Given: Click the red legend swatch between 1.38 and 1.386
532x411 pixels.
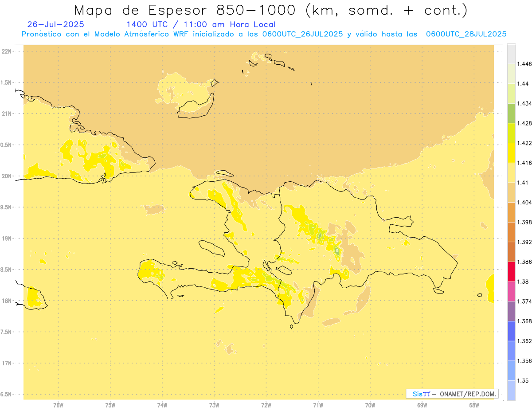Looking at the screenshot, I should tap(511, 271).
